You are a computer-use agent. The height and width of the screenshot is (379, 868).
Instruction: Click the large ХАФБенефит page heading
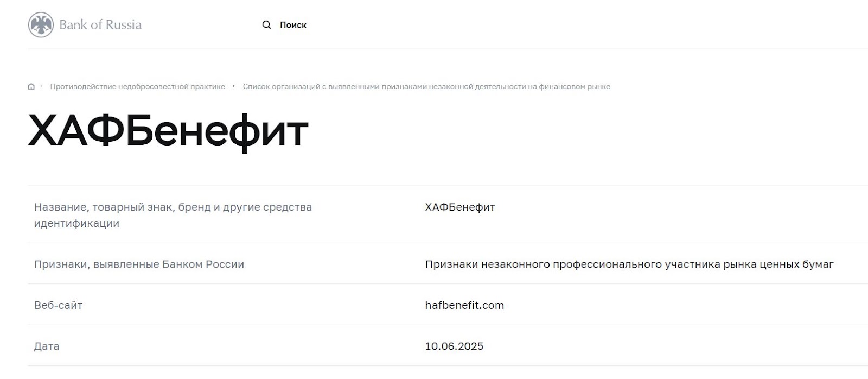pos(168,131)
